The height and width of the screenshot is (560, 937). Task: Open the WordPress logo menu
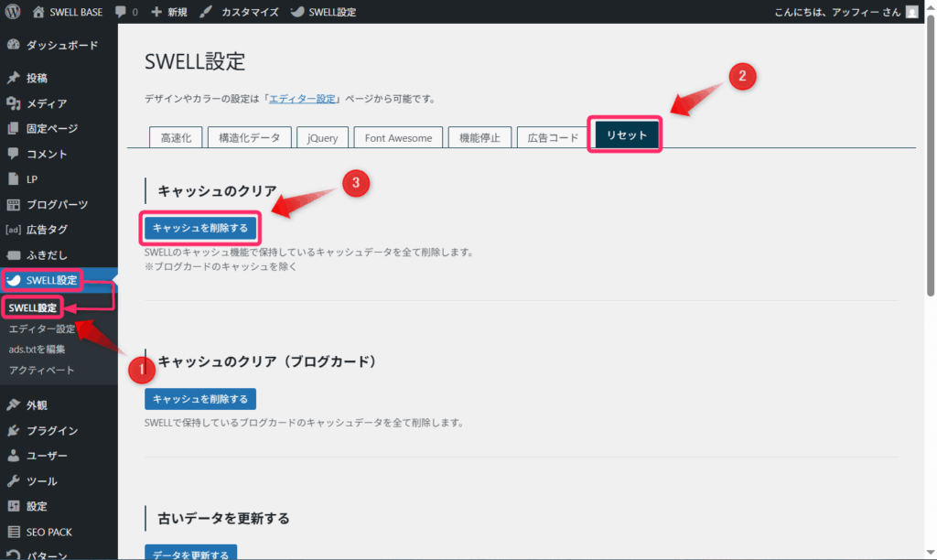click(13, 11)
